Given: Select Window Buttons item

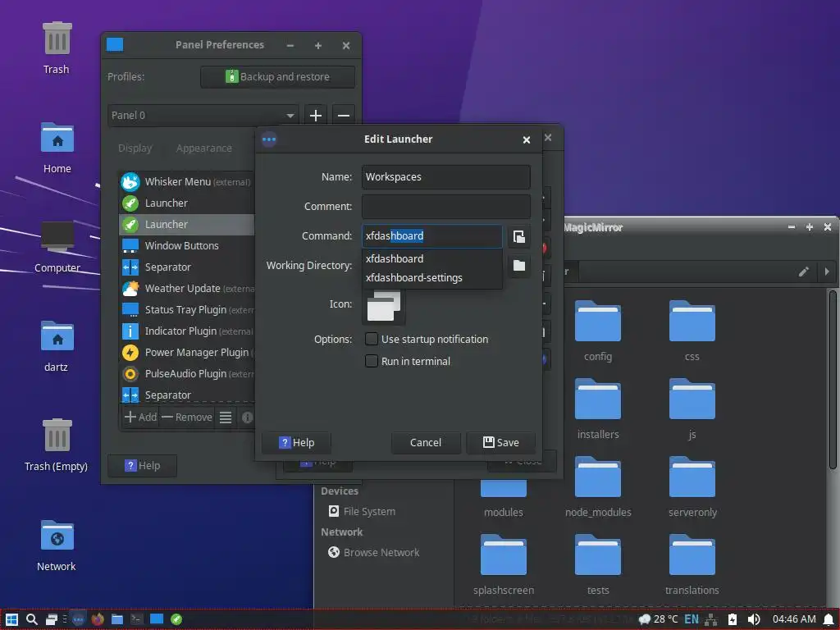Looking at the screenshot, I should click(x=186, y=246).
